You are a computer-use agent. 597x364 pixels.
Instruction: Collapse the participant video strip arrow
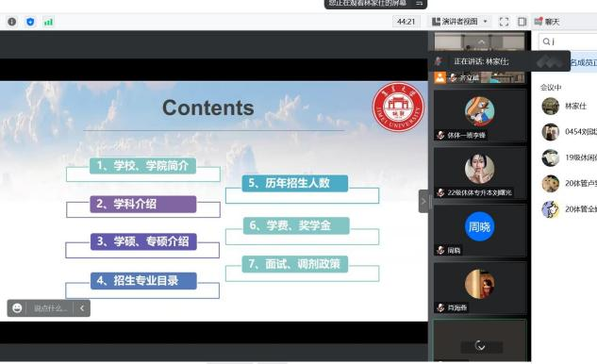pos(423,202)
